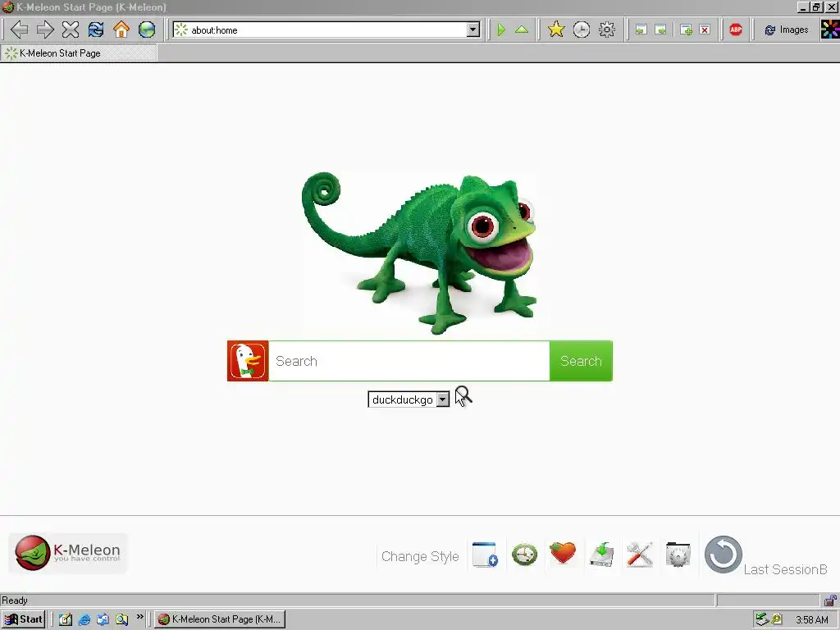Open History with the clock toolbar icon

point(582,30)
